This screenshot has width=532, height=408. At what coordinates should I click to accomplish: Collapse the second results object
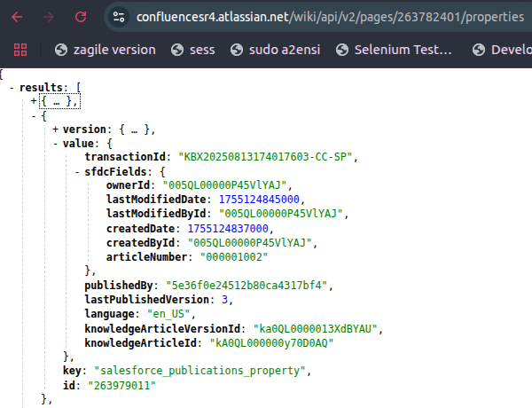coord(34,115)
